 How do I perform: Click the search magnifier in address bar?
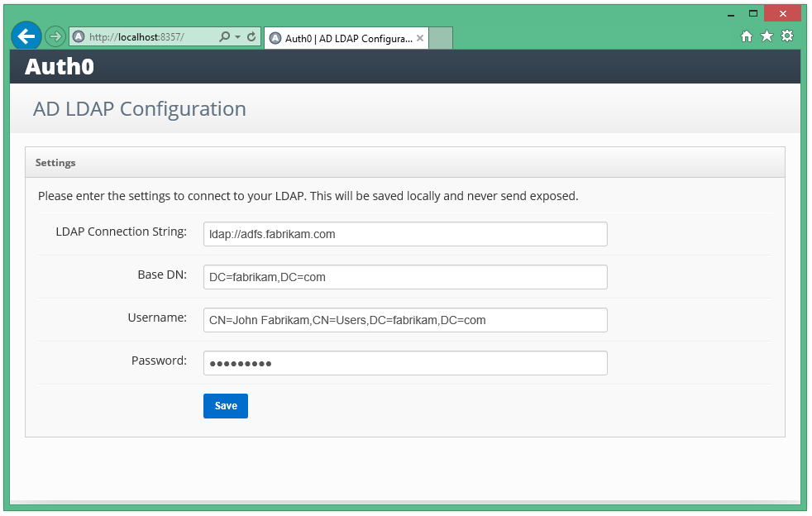(x=224, y=36)
